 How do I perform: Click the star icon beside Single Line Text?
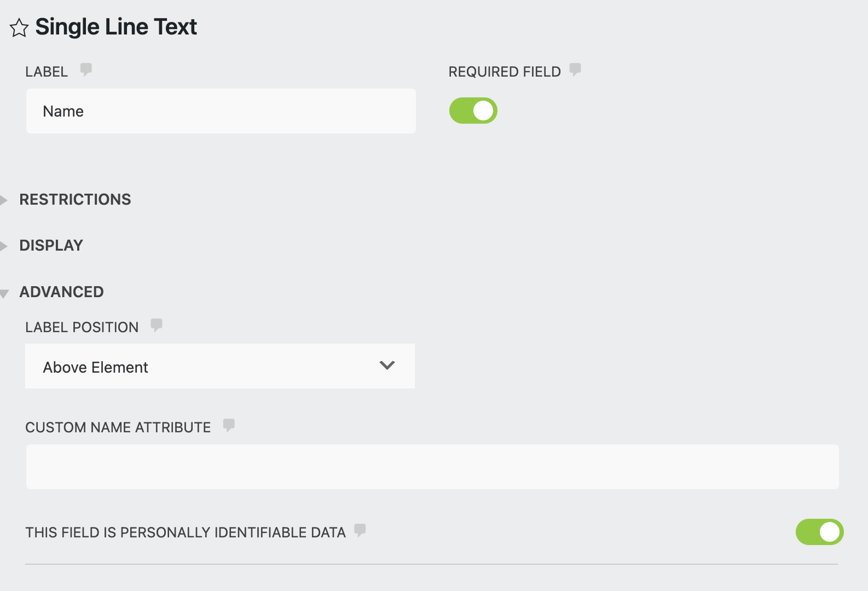tap(19, 27)
